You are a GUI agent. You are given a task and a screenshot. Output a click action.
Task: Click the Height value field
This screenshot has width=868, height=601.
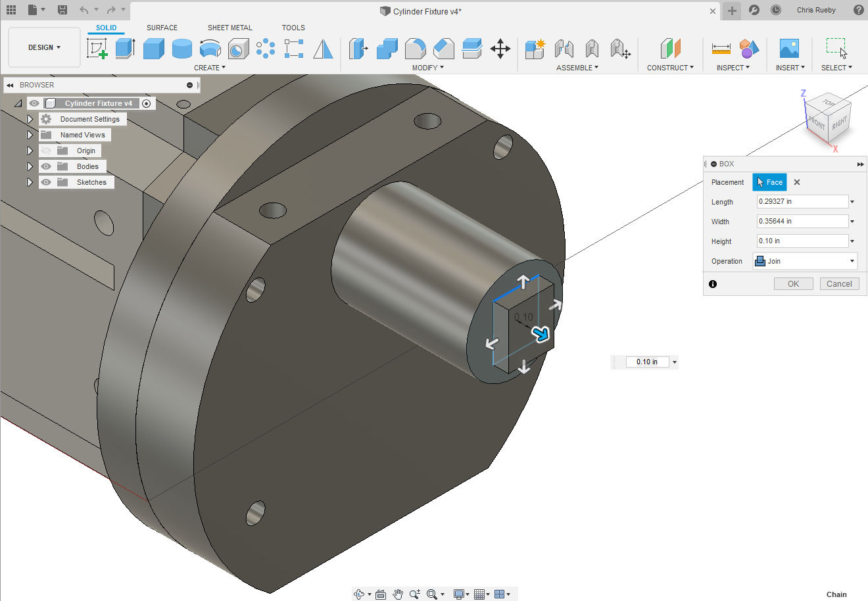tap(803, 241)
